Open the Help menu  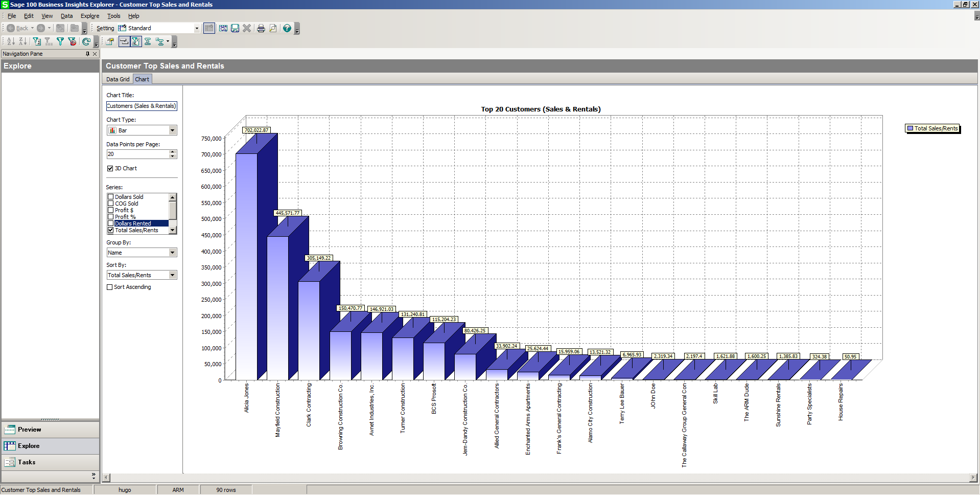[134, 16]
